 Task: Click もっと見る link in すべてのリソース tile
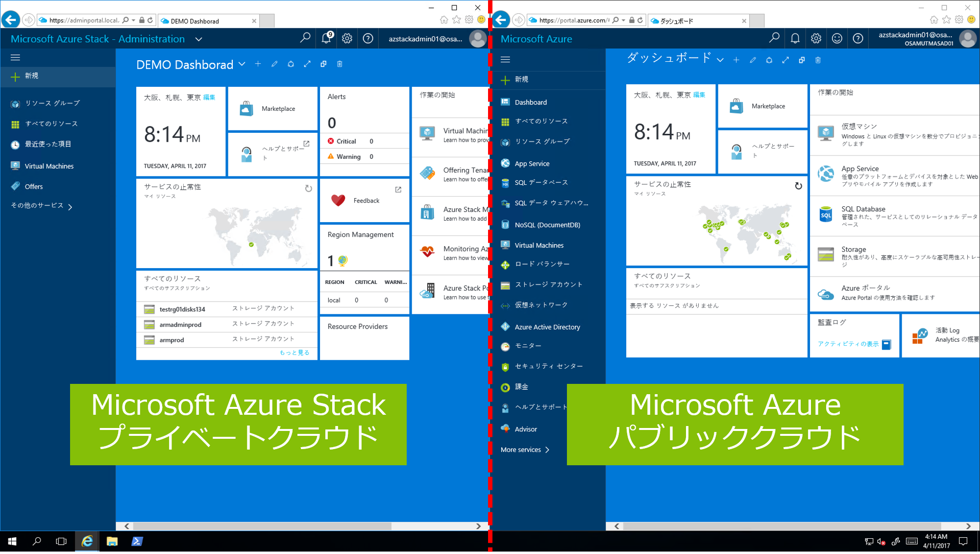click(294, 353)
